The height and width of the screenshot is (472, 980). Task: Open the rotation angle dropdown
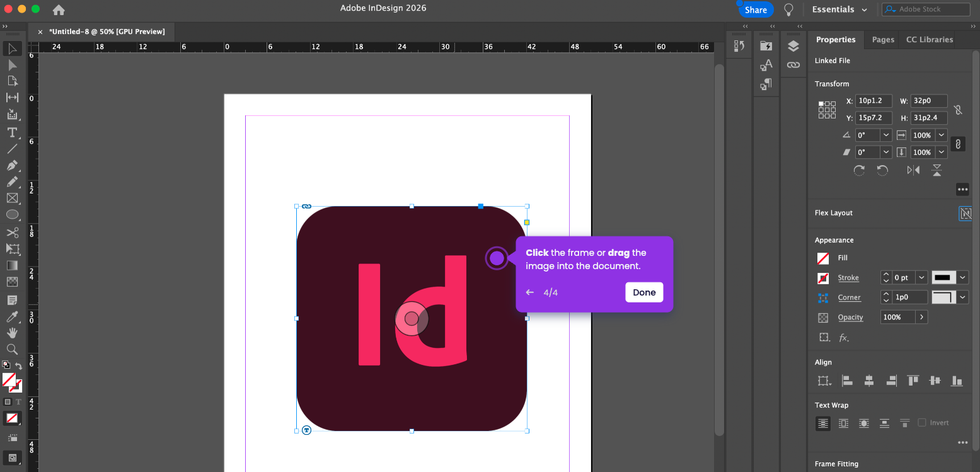[x=886, y=135]
